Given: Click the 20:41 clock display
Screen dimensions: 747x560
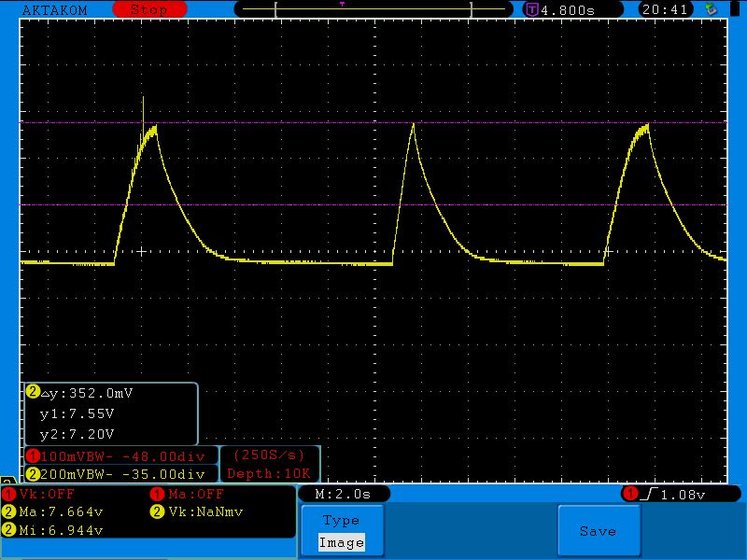Looking at the screenshot, I should tap(666, 9).
